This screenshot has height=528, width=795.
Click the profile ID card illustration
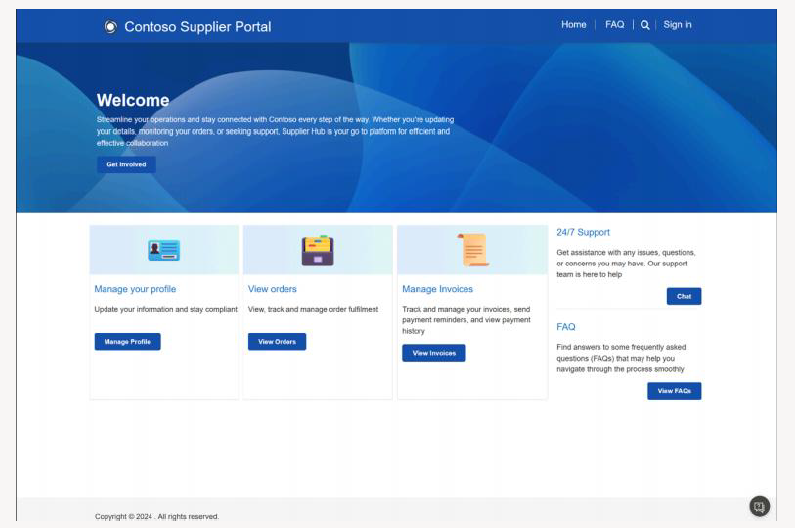coord(164,250)
